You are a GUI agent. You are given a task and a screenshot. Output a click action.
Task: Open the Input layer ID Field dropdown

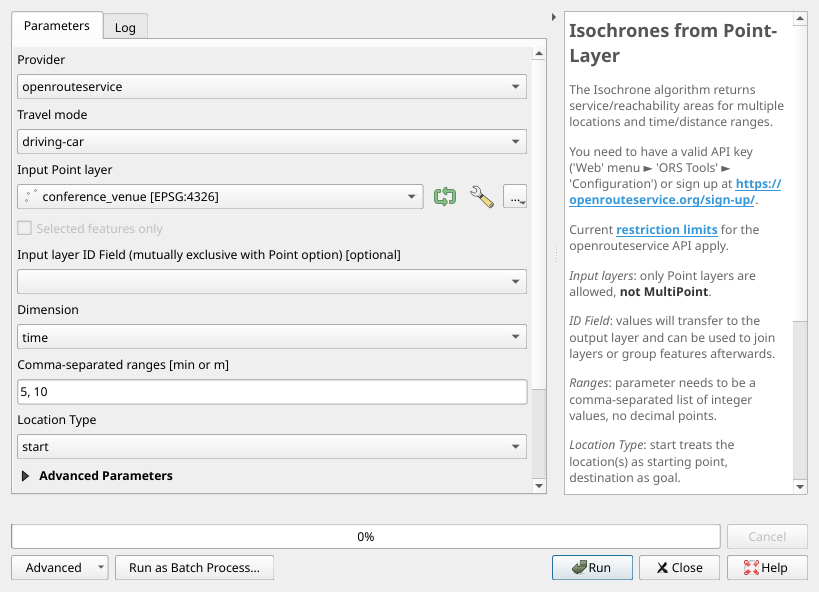point(272,282)
